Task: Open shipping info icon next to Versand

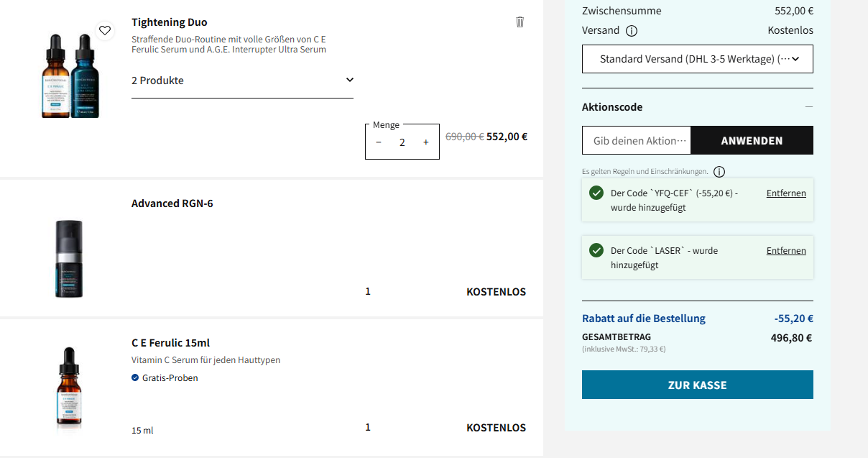Action: (x=632, y=31)
